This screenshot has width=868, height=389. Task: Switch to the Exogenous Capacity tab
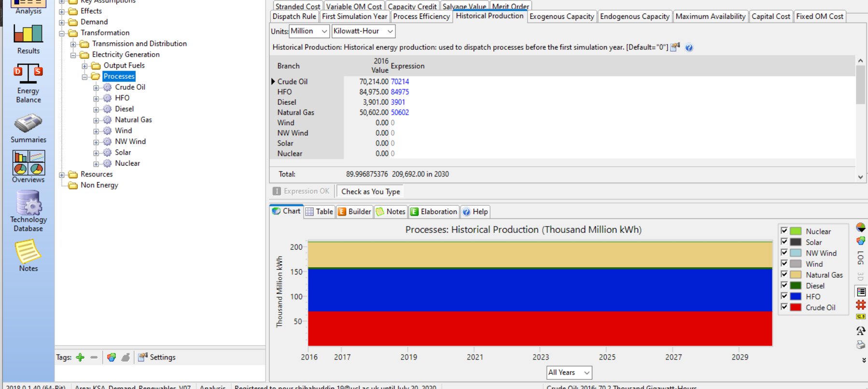561,16
